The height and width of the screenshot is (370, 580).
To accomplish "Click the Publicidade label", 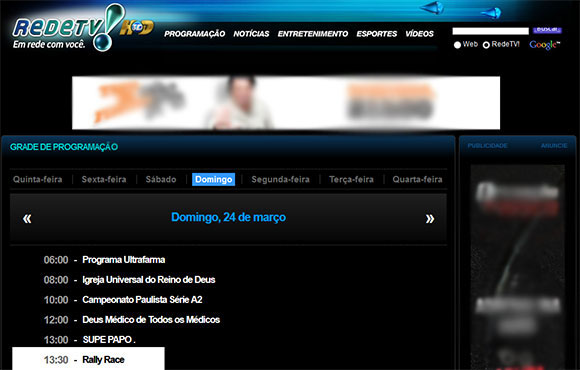I will (488, 146).
